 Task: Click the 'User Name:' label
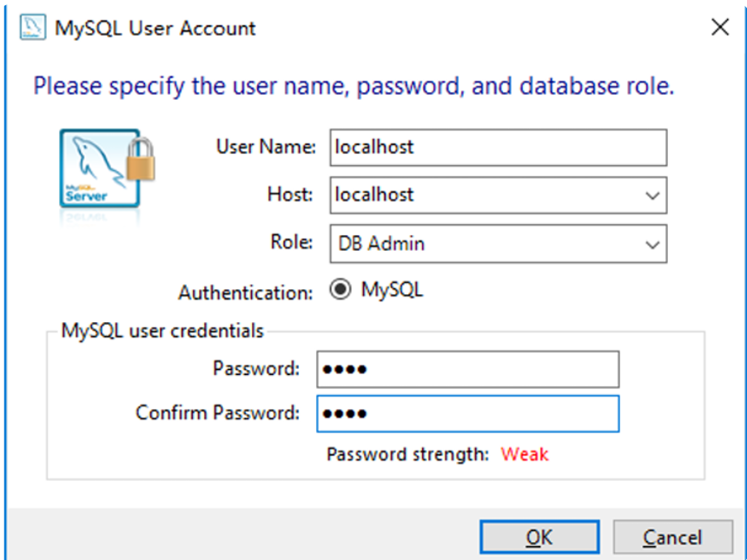(266, 147)
